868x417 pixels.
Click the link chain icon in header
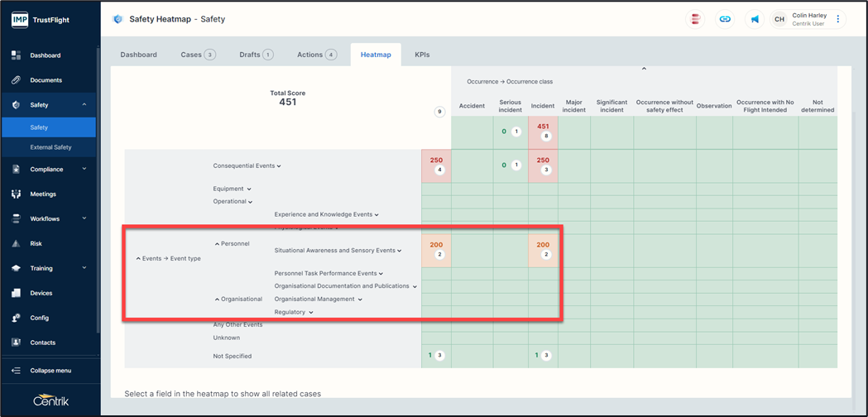point(725,19)
